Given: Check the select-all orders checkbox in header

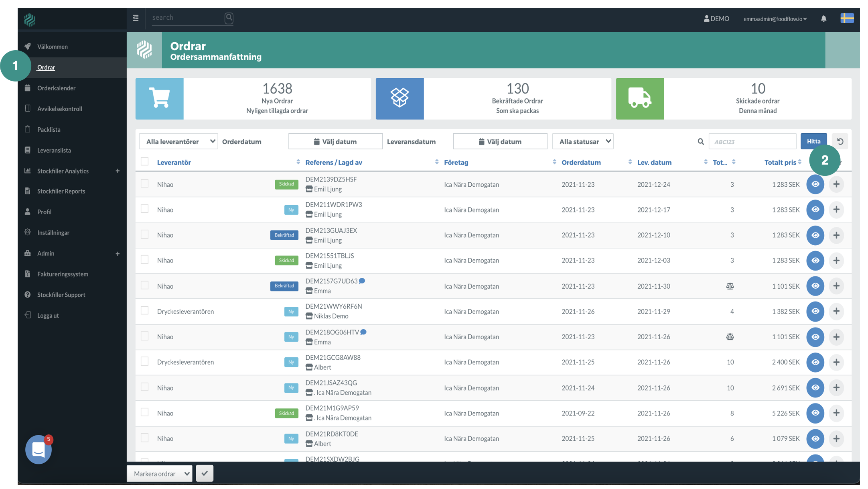Looking at the screenshot, I should [145, 161].
